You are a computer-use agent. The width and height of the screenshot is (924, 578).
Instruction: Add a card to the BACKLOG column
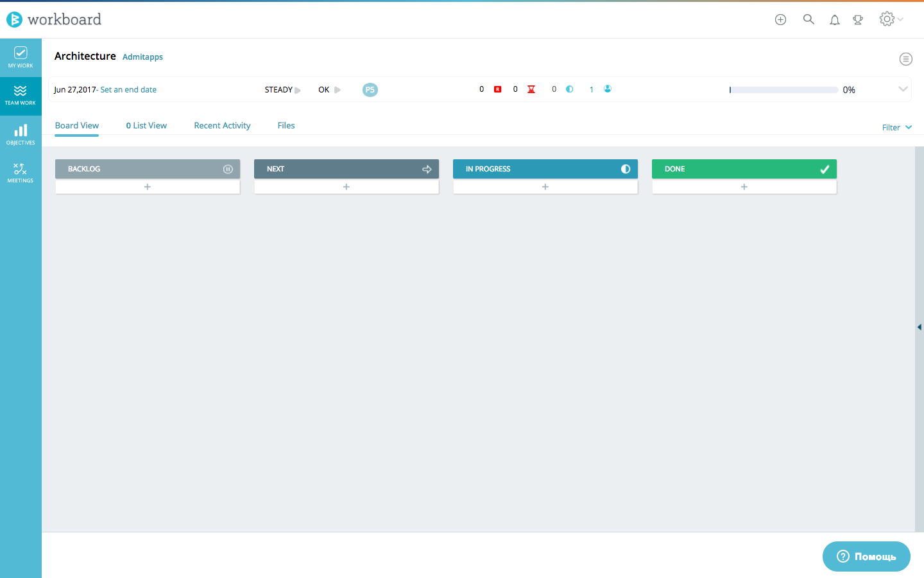click(147, 186)
